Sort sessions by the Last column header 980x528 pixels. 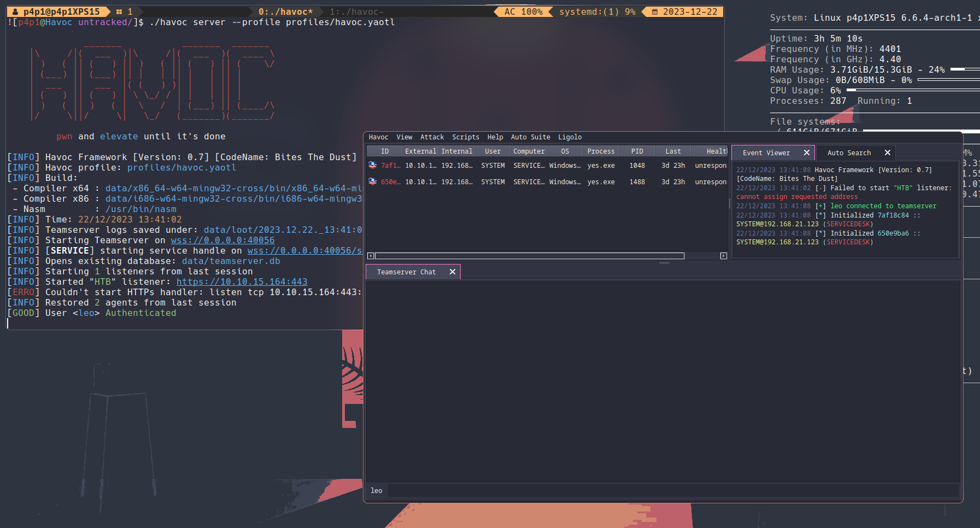point(673,151)
